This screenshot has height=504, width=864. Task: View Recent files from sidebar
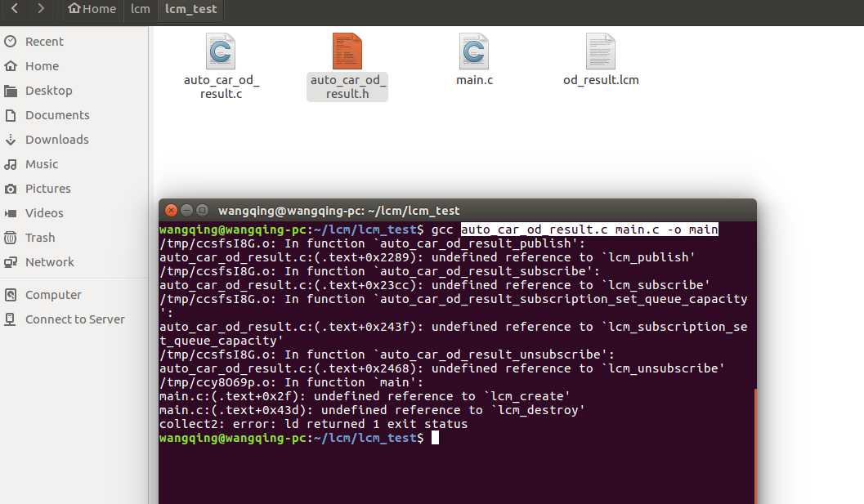[x=43, y=41]
